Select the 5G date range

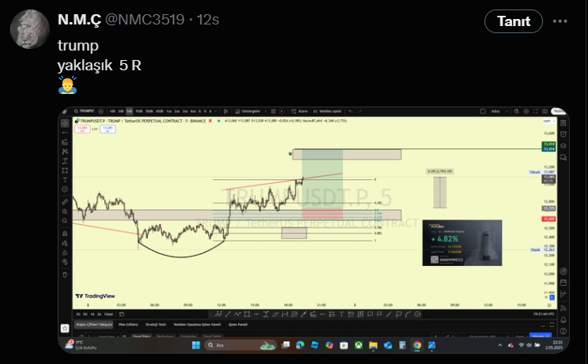85,314
